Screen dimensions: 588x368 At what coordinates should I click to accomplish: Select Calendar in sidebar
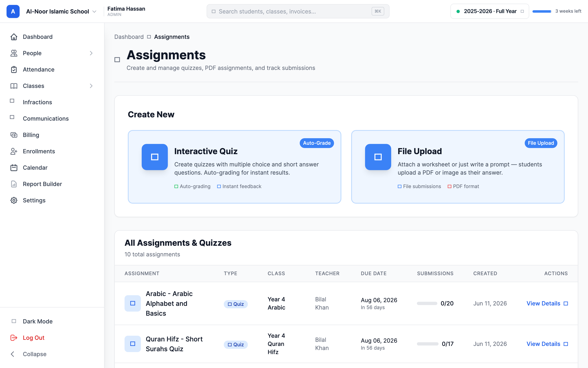(52, 167)
